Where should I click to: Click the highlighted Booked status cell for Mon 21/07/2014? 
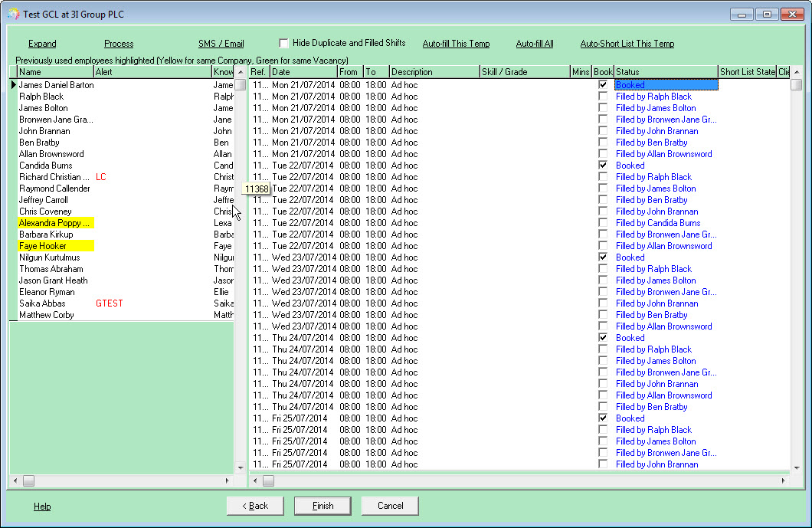666,84
